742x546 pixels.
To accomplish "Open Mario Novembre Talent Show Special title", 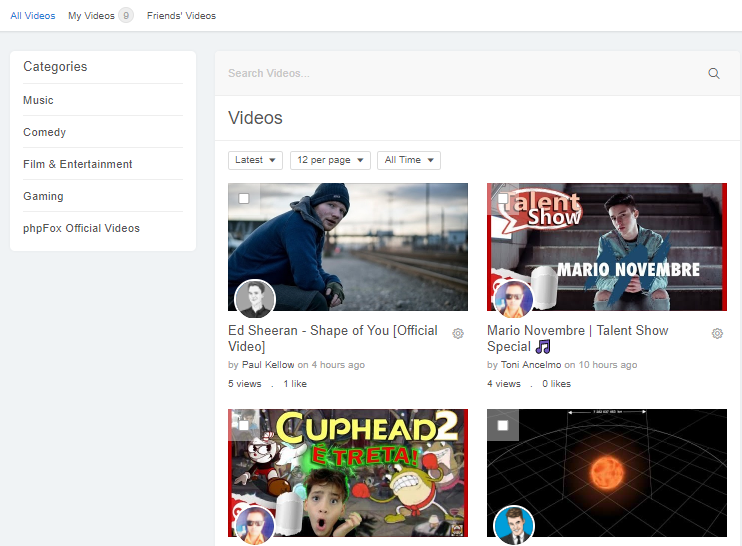I will (x=578, y=338).
